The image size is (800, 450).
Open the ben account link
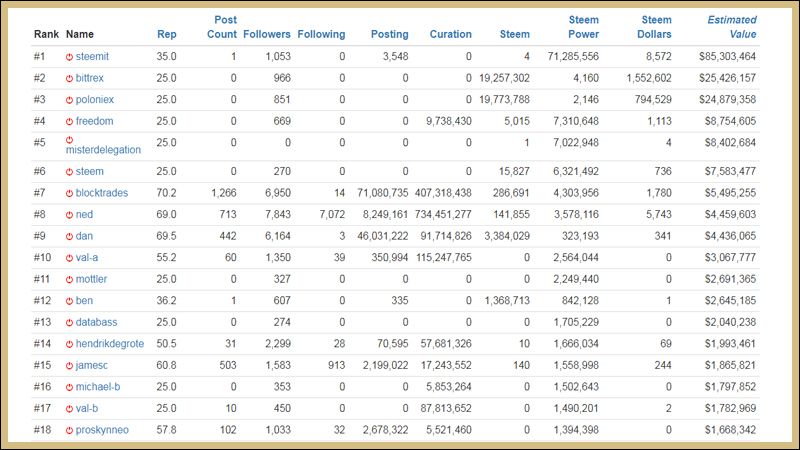pos(84,301)
